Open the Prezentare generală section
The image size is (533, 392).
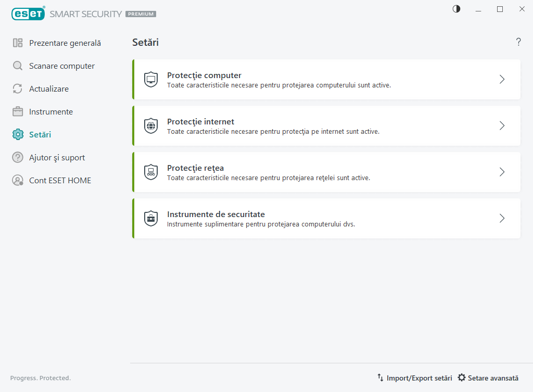click(x=65, y=43)
